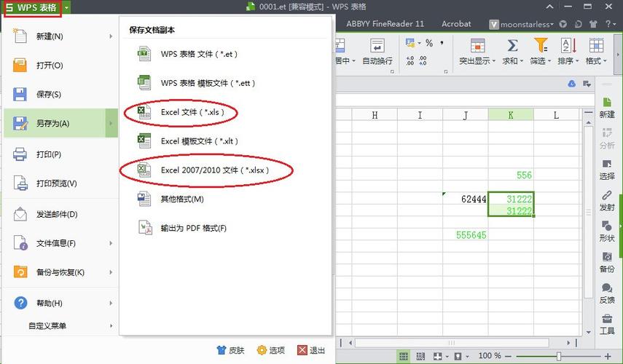Open the 格式 format icon

tap(596, 45)
